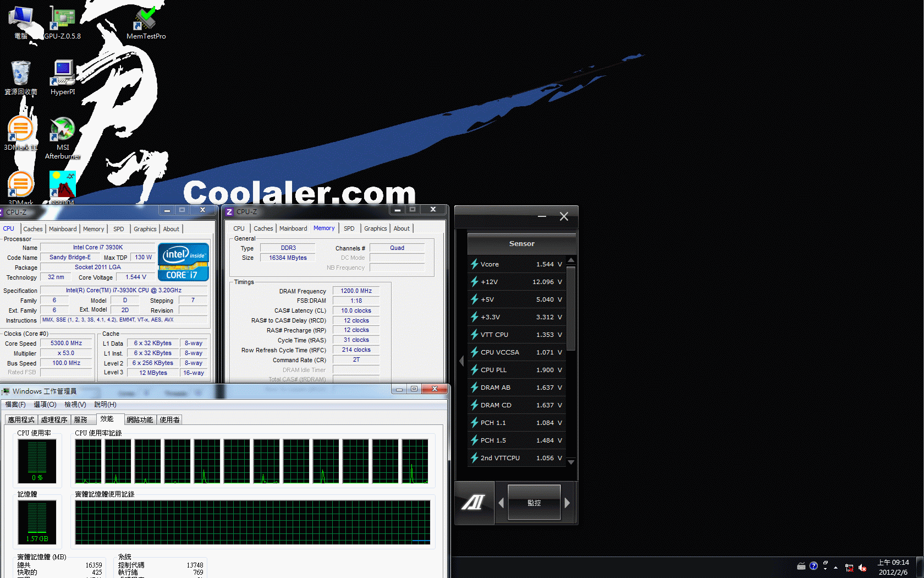This screenshot has height=578, width=924.
Task: Click the right arrow beside the 監控 button
Action: [x=567, y=503]
